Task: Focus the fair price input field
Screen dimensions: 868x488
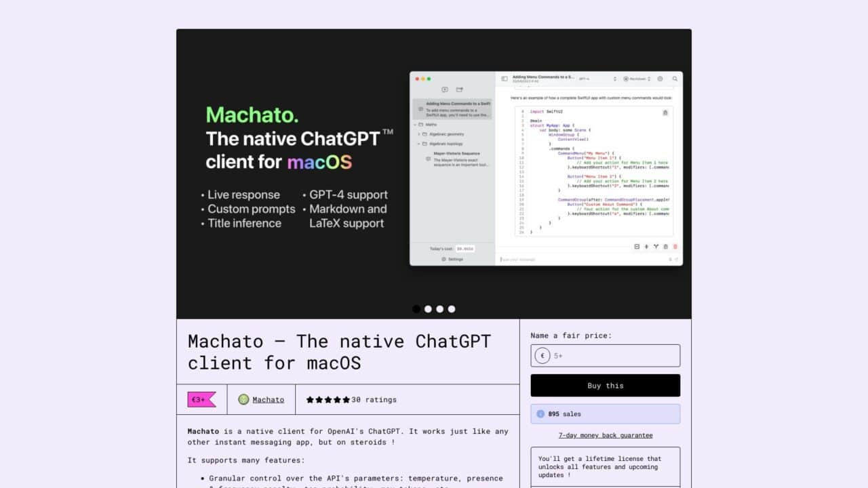Action: 605,355
